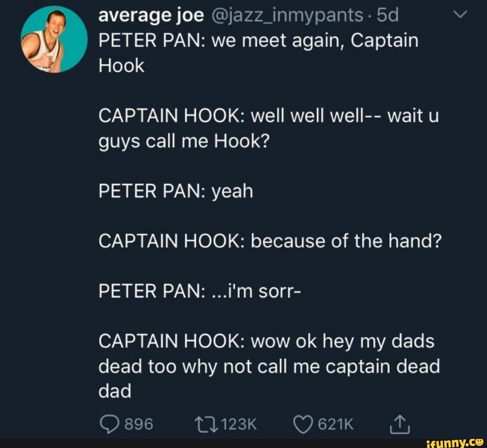Screen dimensions: 487x448
Task: Click the 'well well well-- wait u' line
Action: [345, 116]
